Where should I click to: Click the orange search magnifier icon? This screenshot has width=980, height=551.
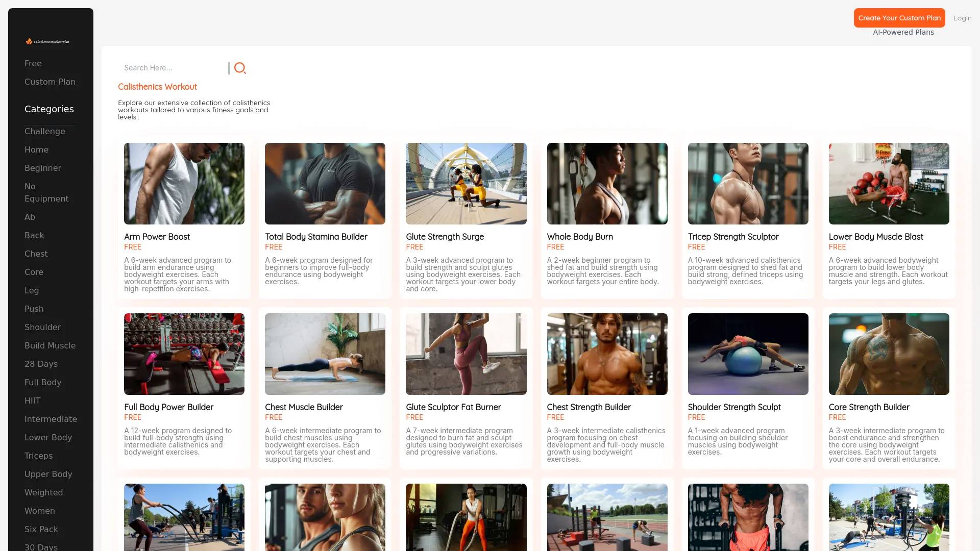(240, 68)
